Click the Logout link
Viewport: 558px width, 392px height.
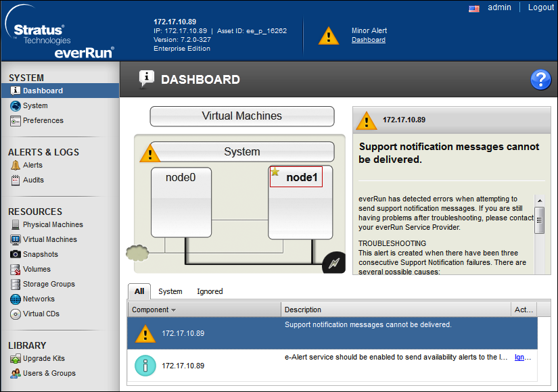pyautogui.click(x=540, y=7)
